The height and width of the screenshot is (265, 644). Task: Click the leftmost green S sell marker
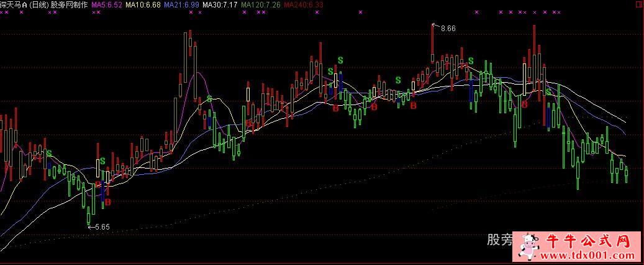49,153
